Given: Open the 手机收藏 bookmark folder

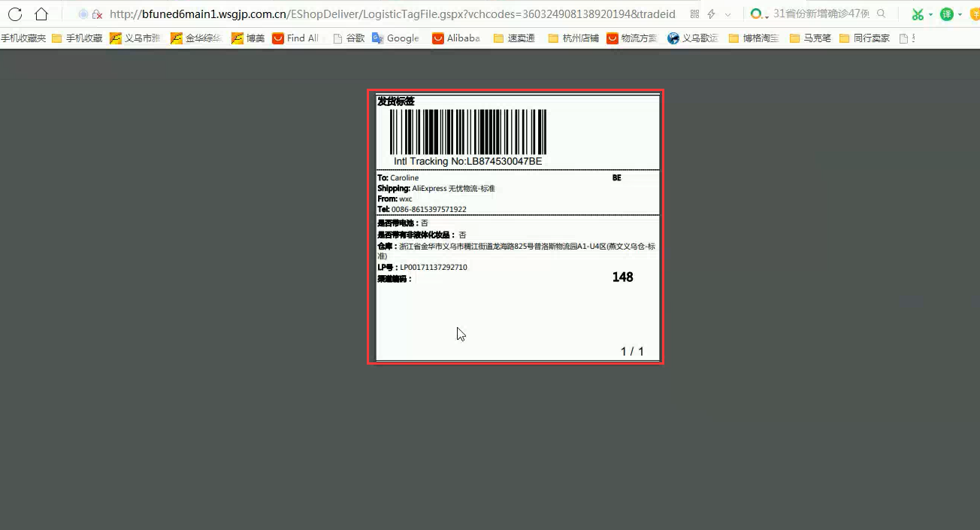Looking at the screenshot, I should tap(77, 38).
